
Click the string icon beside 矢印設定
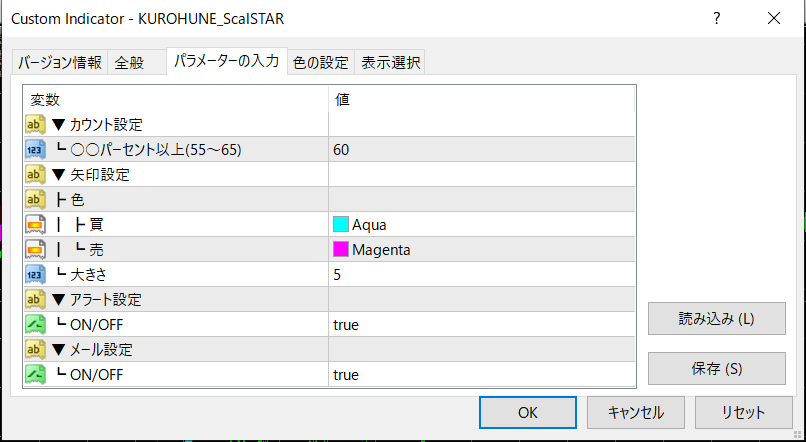pyautogui.click(x=36, y=175)
